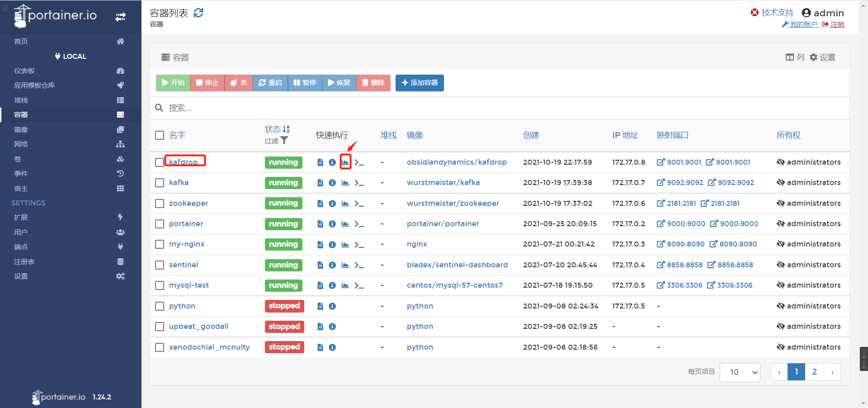Image resolution: width=868 pixels, height=408 pixels.
Task: Check the checkbox for the sentinel container
Action: (x=159, y=265)
